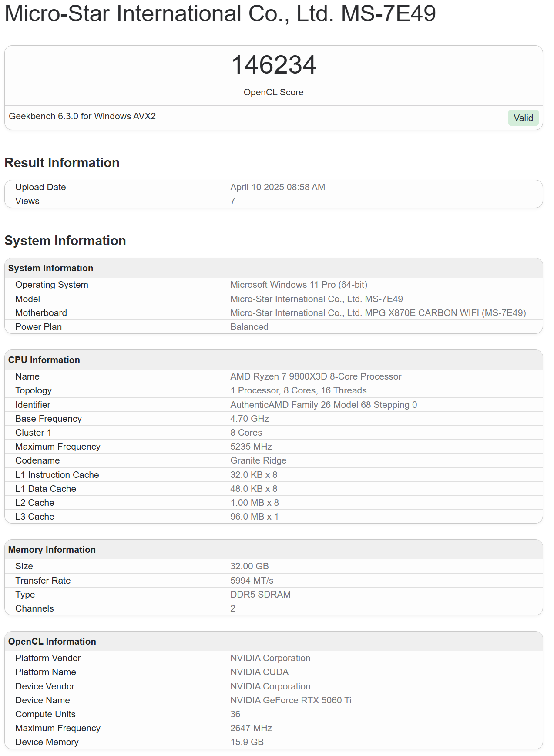Click the Granite Ridge codename value
The width and height of the screenshot is (554, 756).
pos(258,460)
